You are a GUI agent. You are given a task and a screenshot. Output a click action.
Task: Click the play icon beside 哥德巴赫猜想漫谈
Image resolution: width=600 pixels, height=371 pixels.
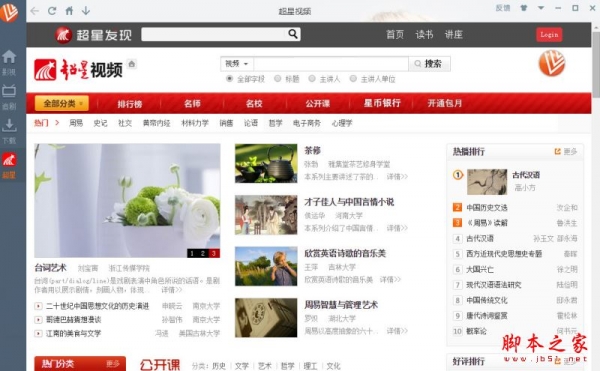click(x=38, y=319)
